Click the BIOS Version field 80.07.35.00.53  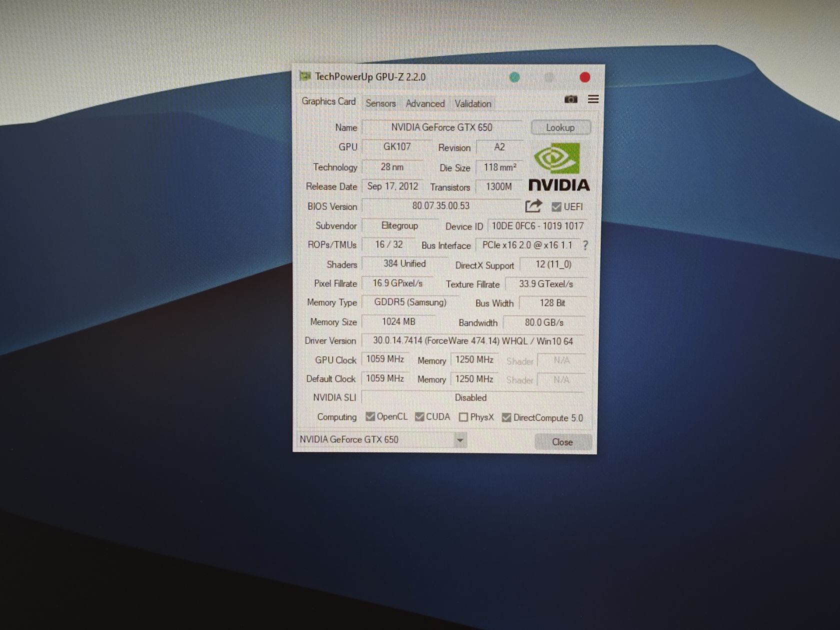click(x=441, y=206)
